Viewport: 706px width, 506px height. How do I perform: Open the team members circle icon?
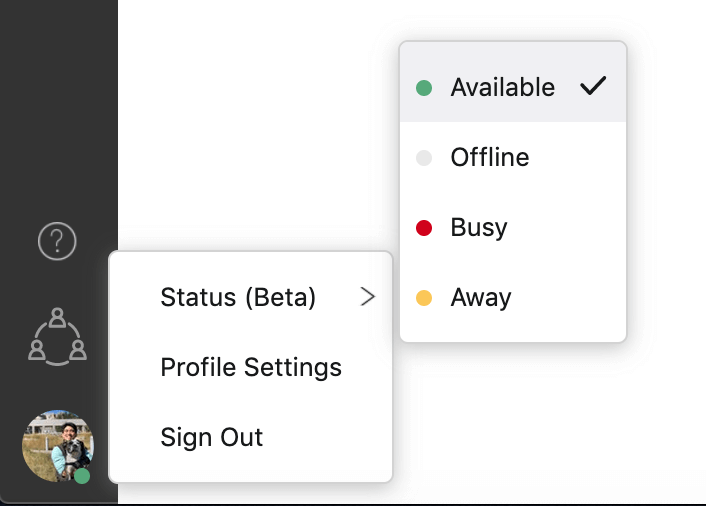(x=58, y=336)
